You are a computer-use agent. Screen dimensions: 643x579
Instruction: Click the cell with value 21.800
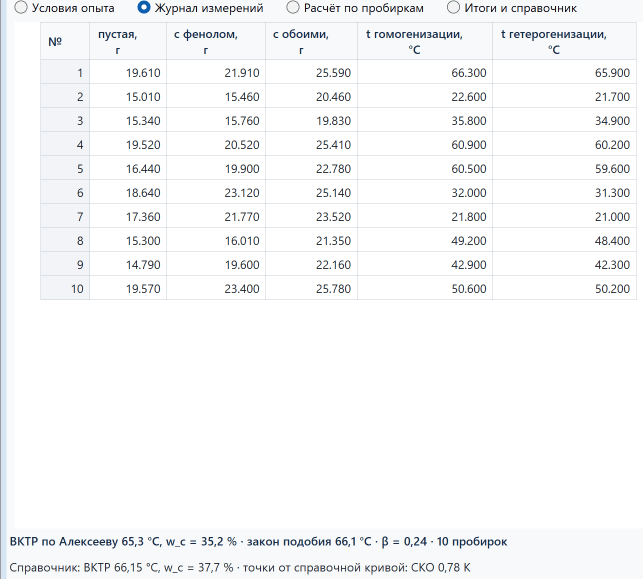point(425,217)
